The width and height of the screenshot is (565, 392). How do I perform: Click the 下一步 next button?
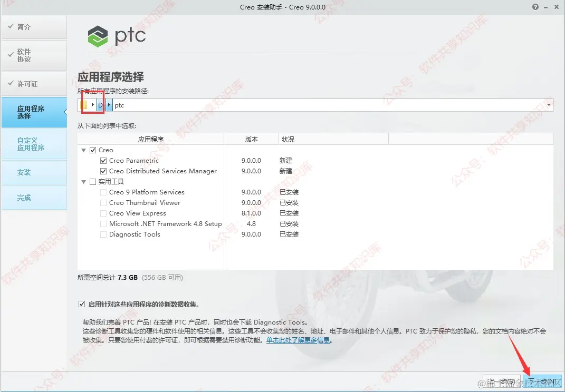pyautogui.click(x=542, y=381)
